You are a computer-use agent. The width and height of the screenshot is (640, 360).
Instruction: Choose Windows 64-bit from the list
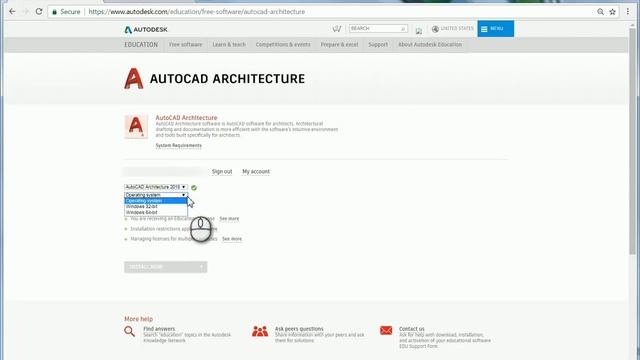156,212
